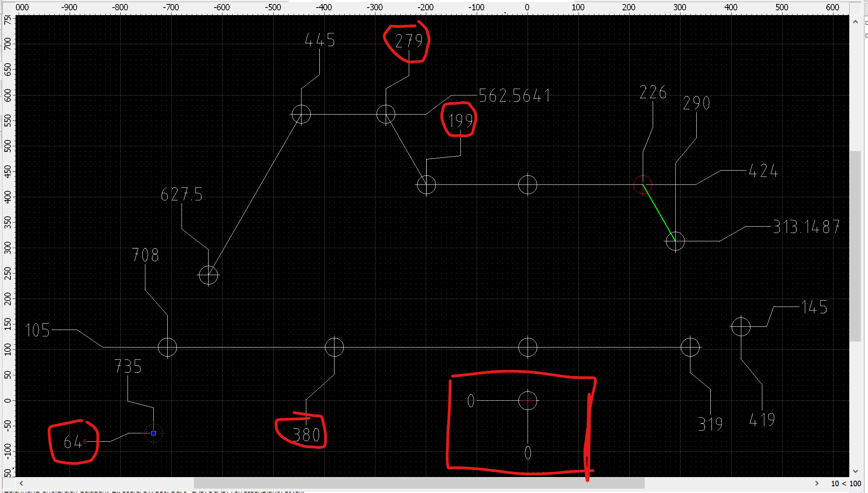Select the origin circle labeled 0
Screen dimensions: 868x493
tap(528, 400)
